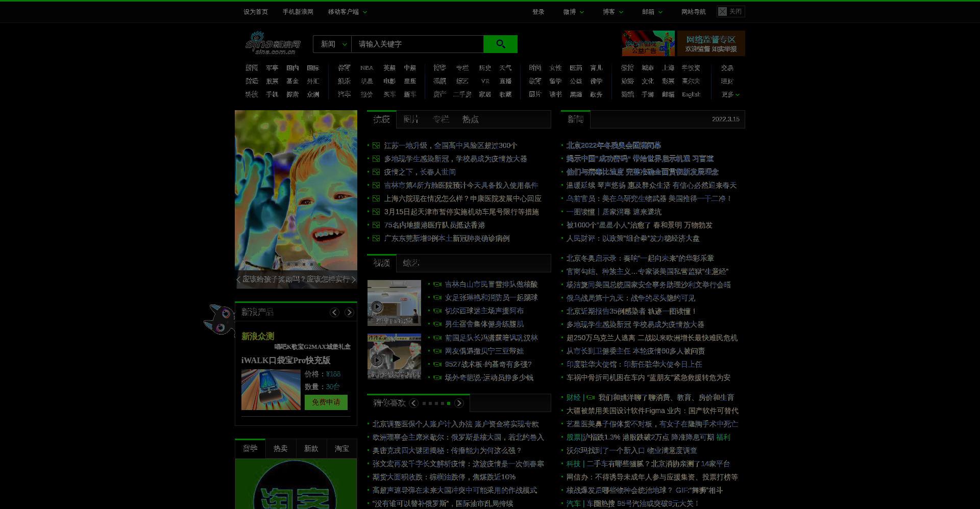Open headline 广东东莞新增9例本土新冠肺炎确诊病例
980x509 pixels.
coord(447,238)
